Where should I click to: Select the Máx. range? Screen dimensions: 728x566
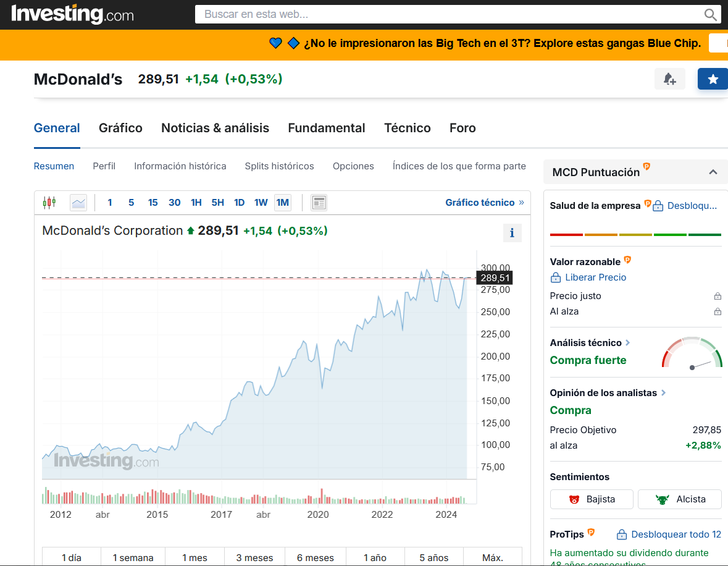[493, 557]
